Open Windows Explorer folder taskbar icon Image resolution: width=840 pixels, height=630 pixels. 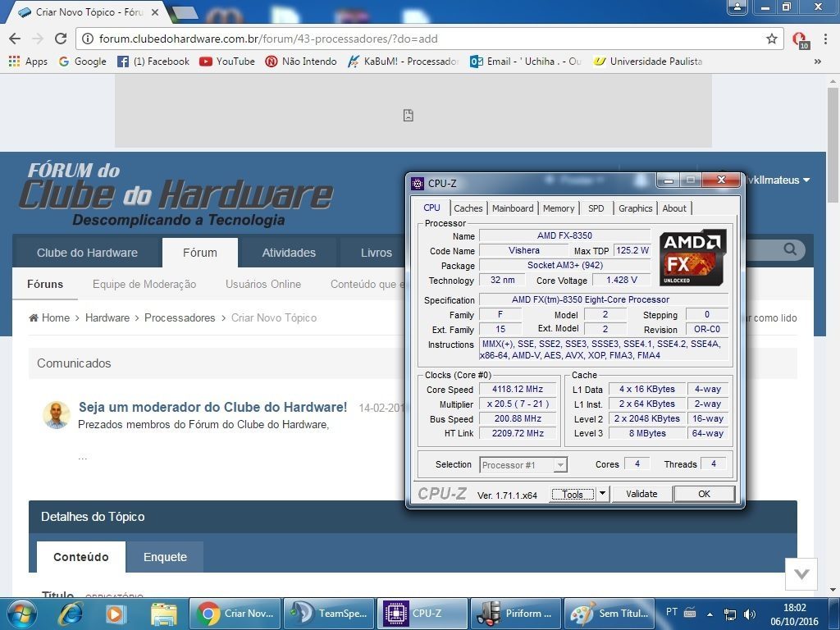(163, 614)
